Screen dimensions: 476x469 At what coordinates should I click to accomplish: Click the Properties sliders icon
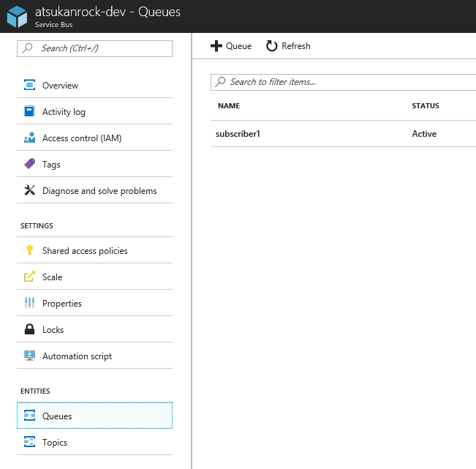coord(29,302)
